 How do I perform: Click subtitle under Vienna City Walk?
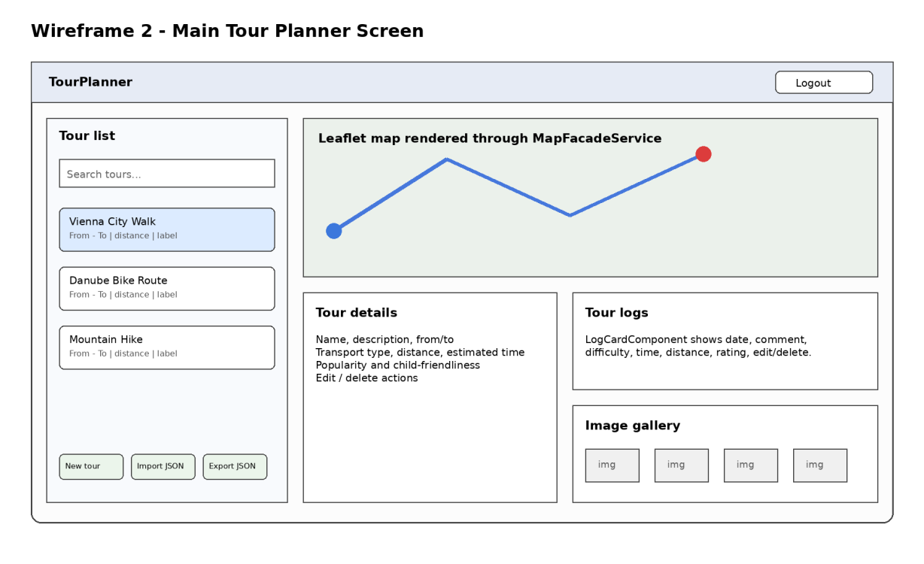pyautogui.click(x=123, y=236)
